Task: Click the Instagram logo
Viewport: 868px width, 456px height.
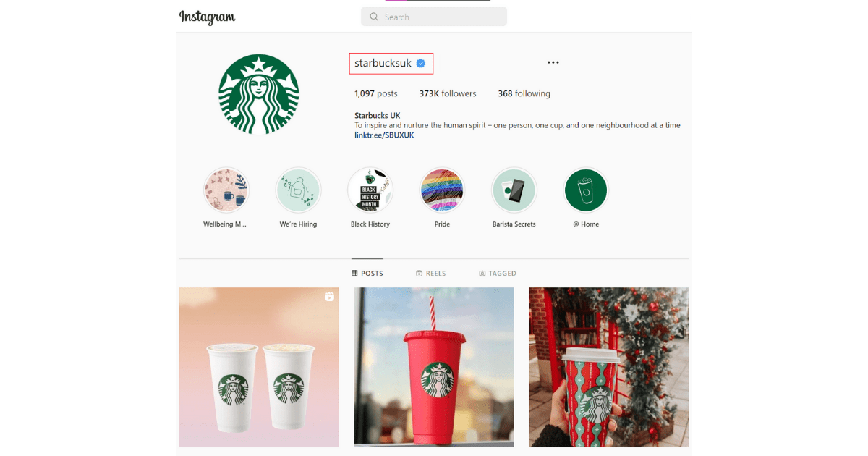Action: coord(207,17)
